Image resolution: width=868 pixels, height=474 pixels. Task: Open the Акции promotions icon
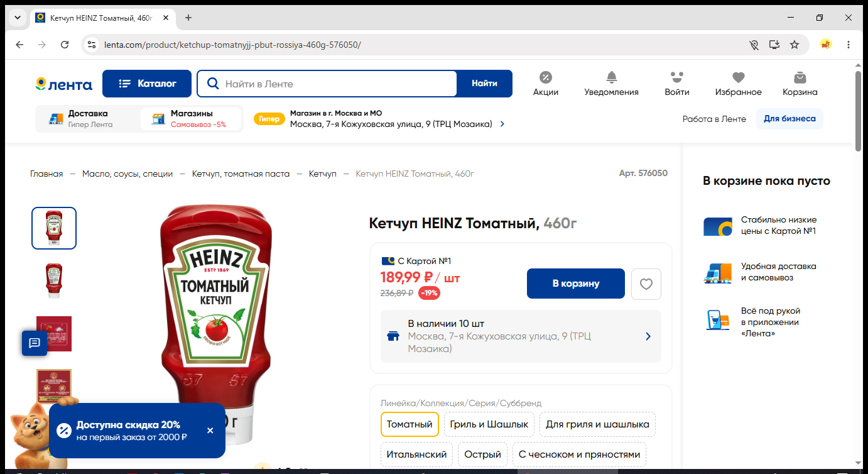coord(546,84)
